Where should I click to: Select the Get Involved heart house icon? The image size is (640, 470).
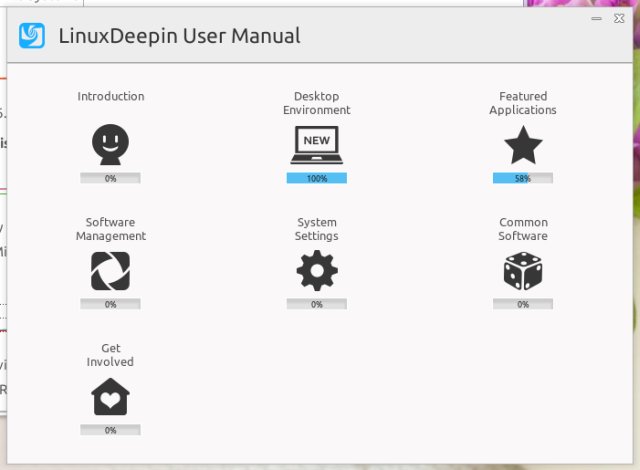click(x=110, y=398)
